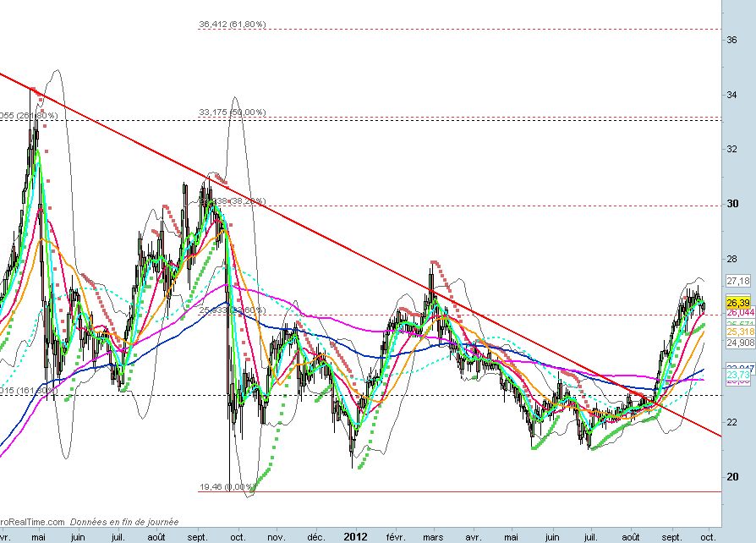Select the 'déc.' month on time axis
The height and width of the screenshot is (543, 756).
[315, 537]
